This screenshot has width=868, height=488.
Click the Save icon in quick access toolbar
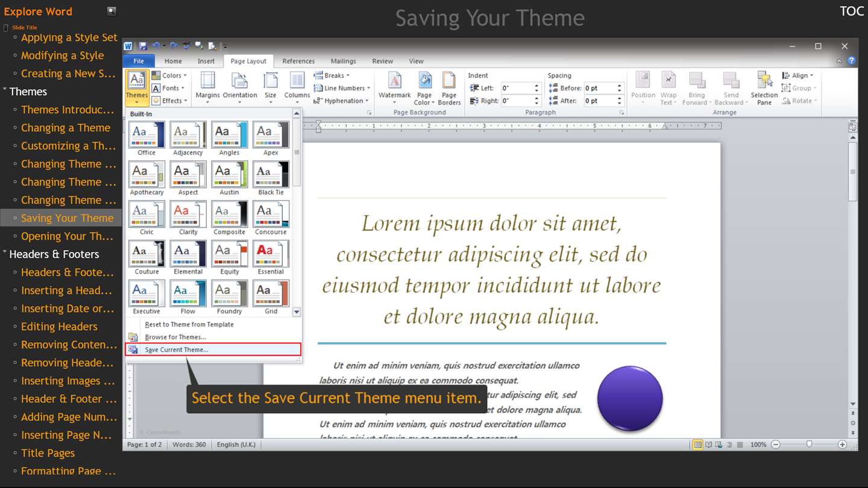[143, 46]
